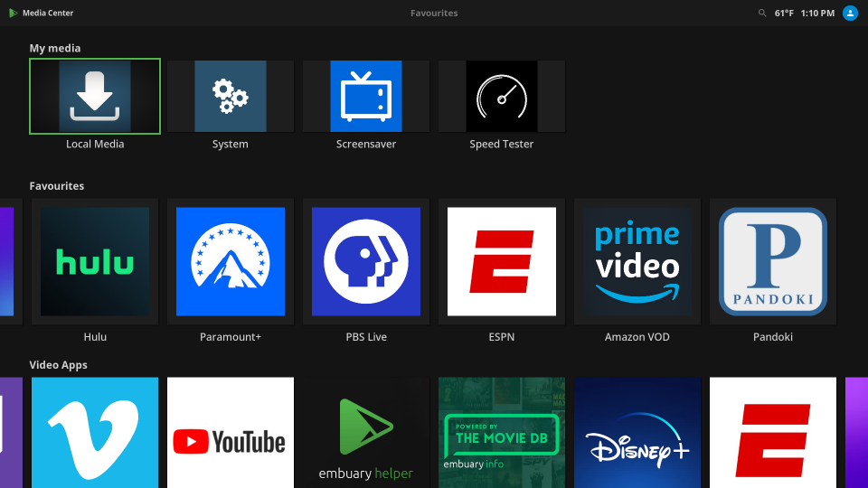868x488 pixels.
Task: Open YouTube in Video Apps
Action: tap(231, 434)
